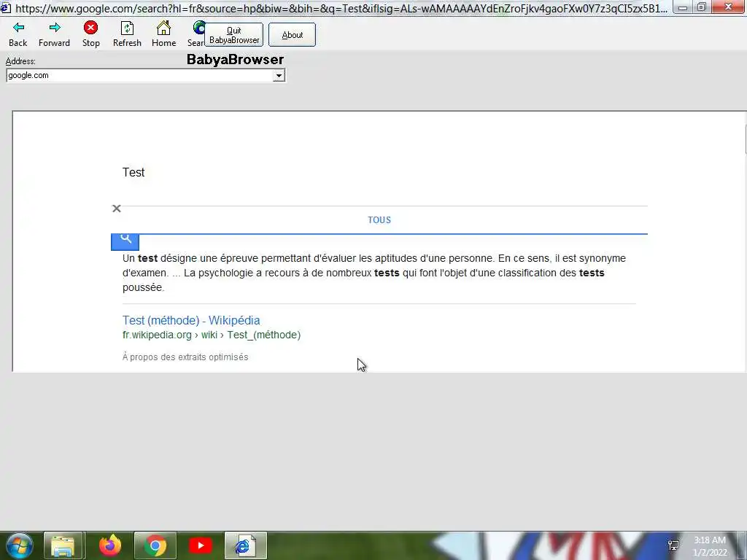The image size is (747, 560).
Task: Go back with the Back arrow
Action: [18, 34]
